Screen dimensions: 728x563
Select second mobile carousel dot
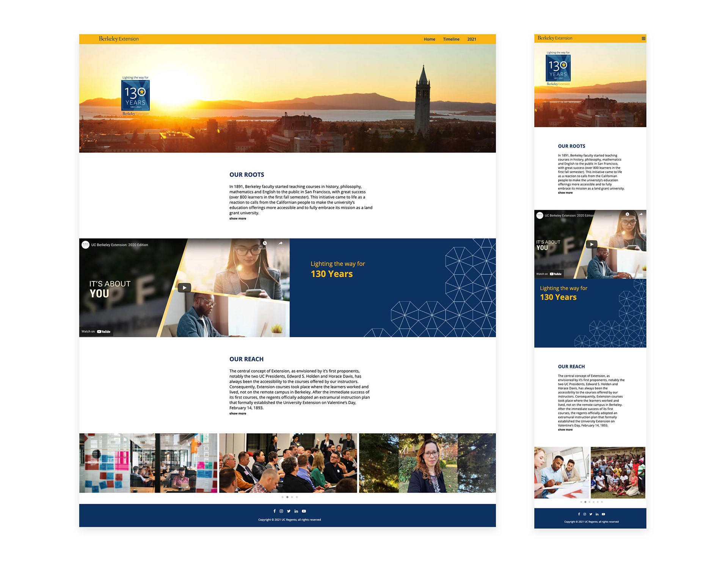(x=585, y=502)
